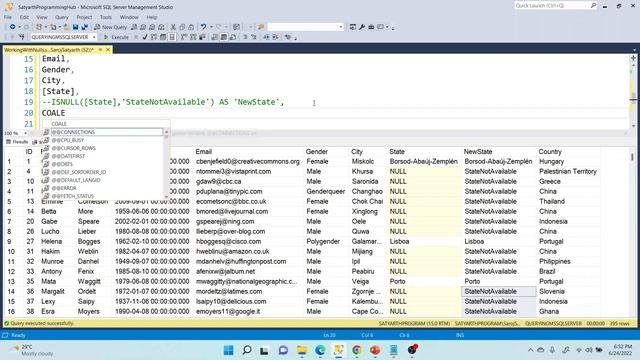Open the Help menu
Image resolution: width=640 pixels, height=360 pixels.
[x=152, y=17]
